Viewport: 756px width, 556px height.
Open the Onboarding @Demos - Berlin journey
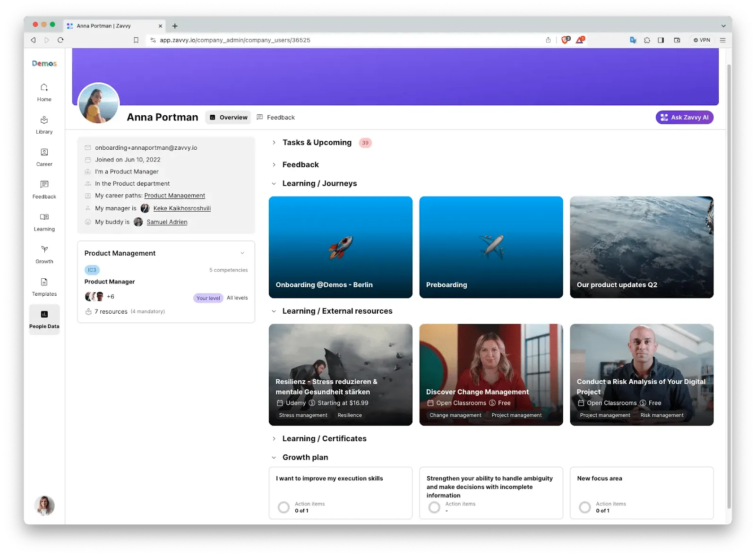tap(340, 247)
